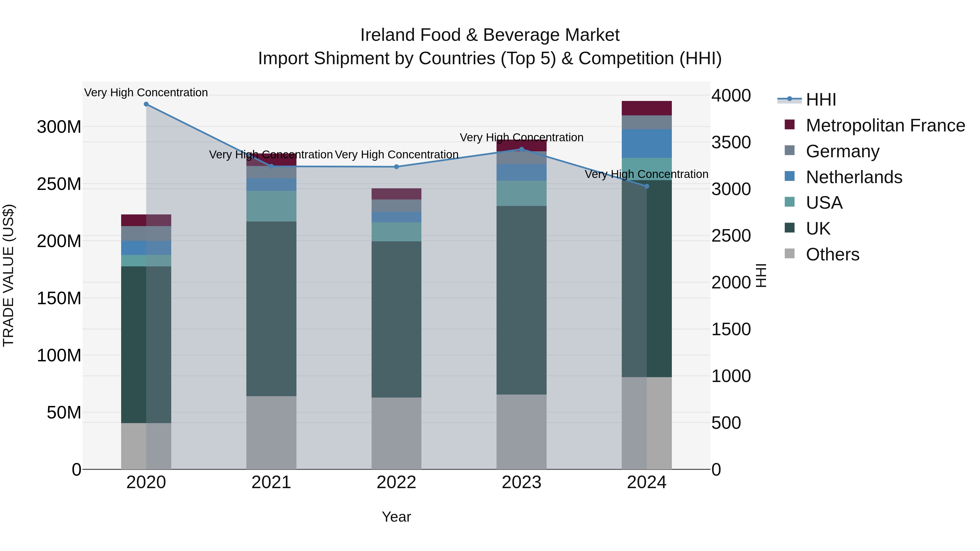980x551 pixels.
Task: Select the Others segment of the 2024 bar
Action: (647, 423)
